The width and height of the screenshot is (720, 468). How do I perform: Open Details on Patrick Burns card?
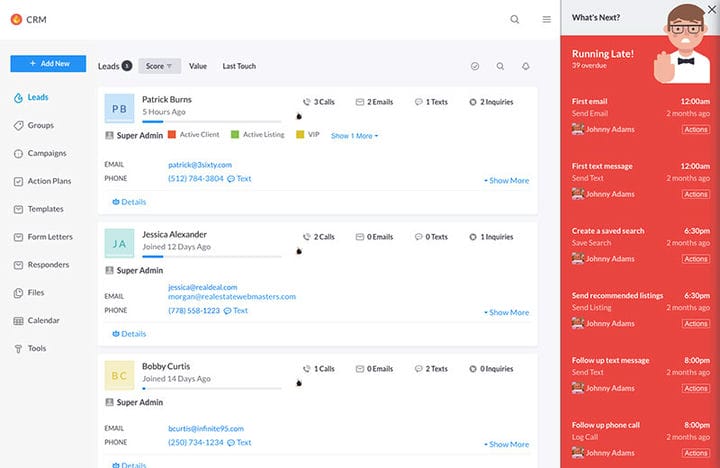point(129,202)
